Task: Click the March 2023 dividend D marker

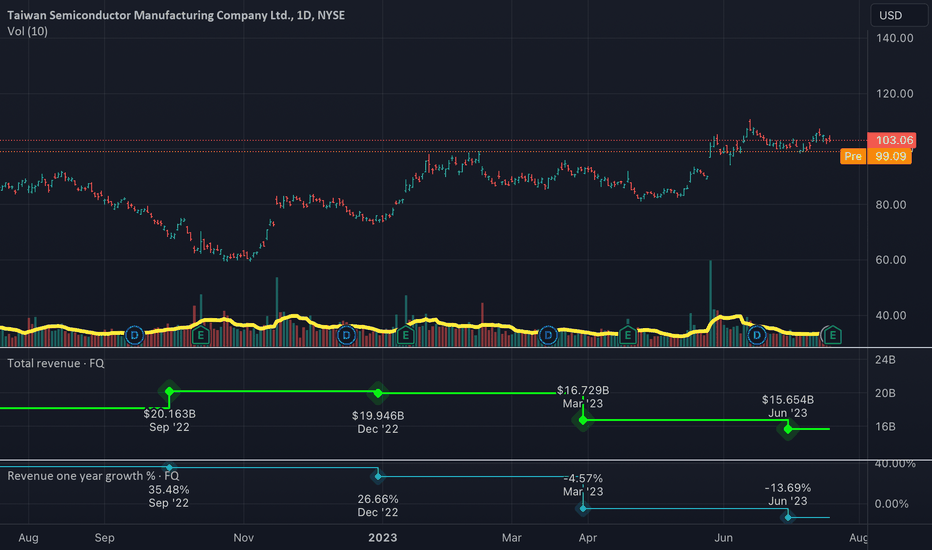Action: (x=548, y=335)
